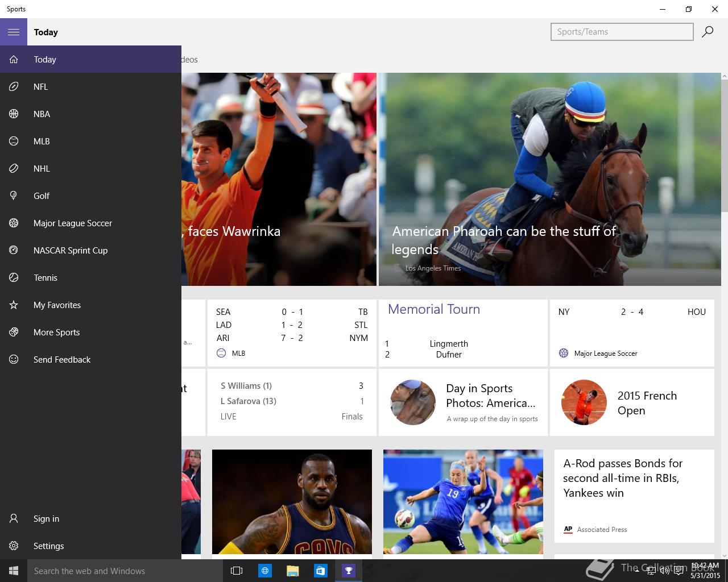Image resolution: width=728 pixels, height=582 pixels.
Task: Click the Settings gear icon
Action: pyautogui.click(x=14, y=546)
